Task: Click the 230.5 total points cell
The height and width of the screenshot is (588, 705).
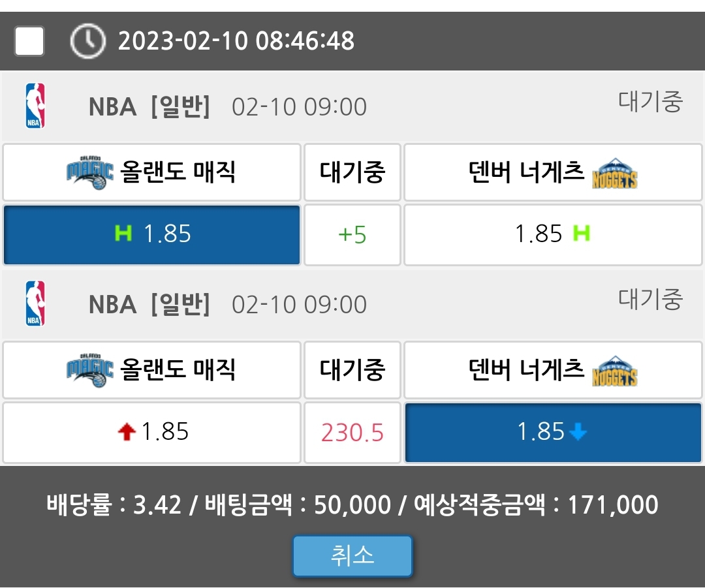Action: click(352, 432)
